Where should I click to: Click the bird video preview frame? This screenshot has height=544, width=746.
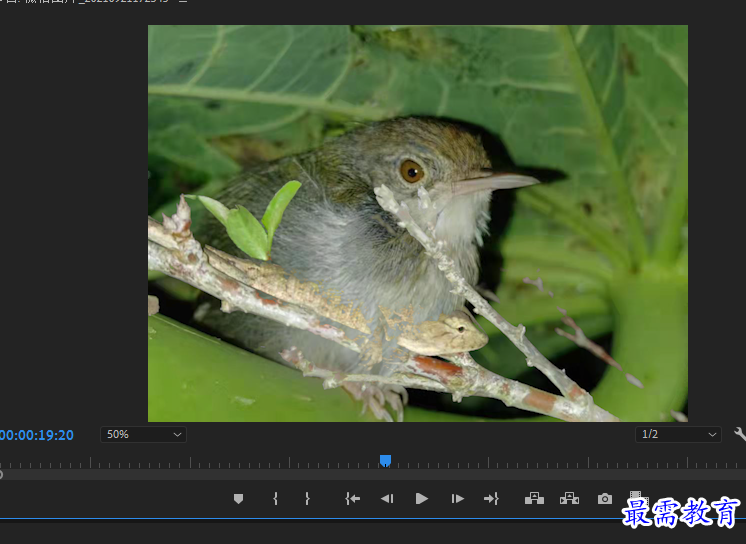point(418,223)
